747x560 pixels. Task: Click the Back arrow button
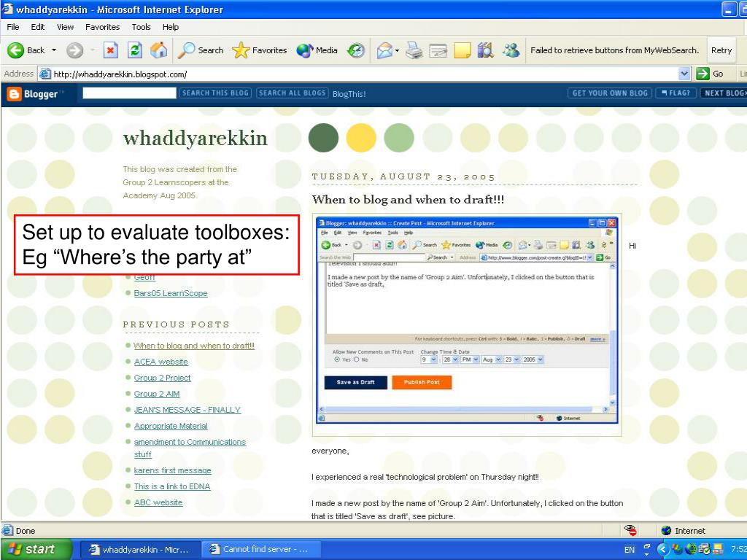pyautogui.click(x=26, y=50)
